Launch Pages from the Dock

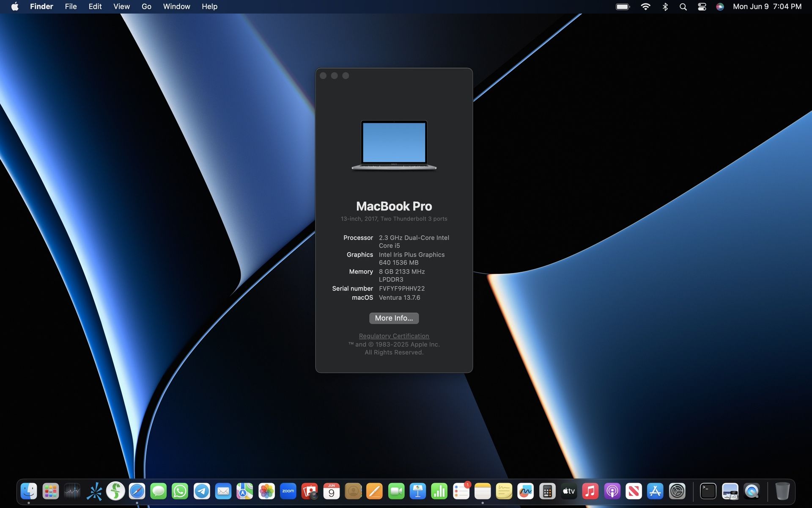(x=375, y=491)
